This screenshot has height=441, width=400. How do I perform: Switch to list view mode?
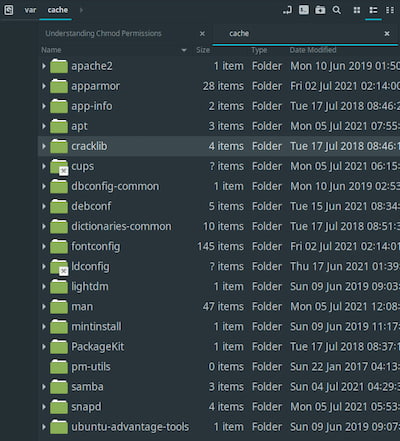click(373, 10)
